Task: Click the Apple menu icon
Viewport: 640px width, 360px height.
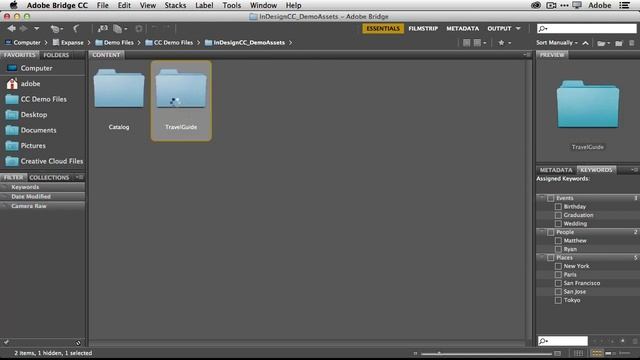Action: (x=13, y=5)
